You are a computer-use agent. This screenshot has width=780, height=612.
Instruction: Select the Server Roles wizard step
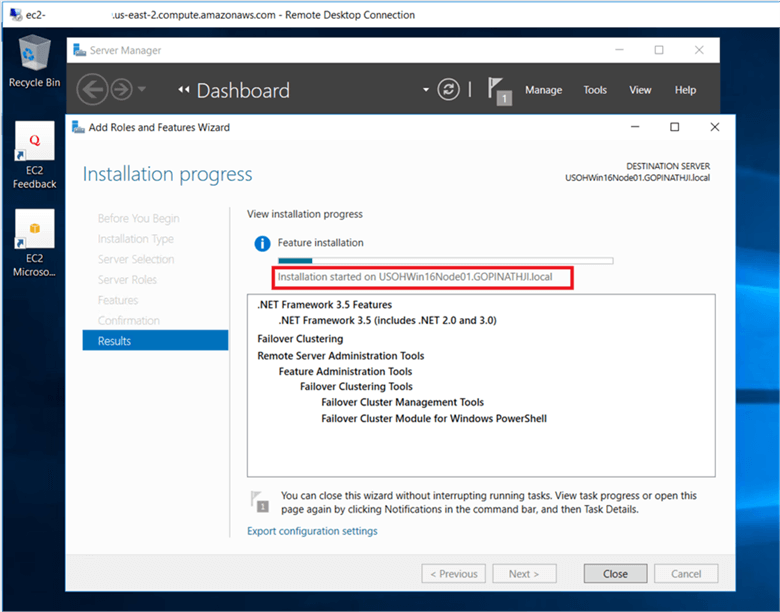tap(127, 280)
